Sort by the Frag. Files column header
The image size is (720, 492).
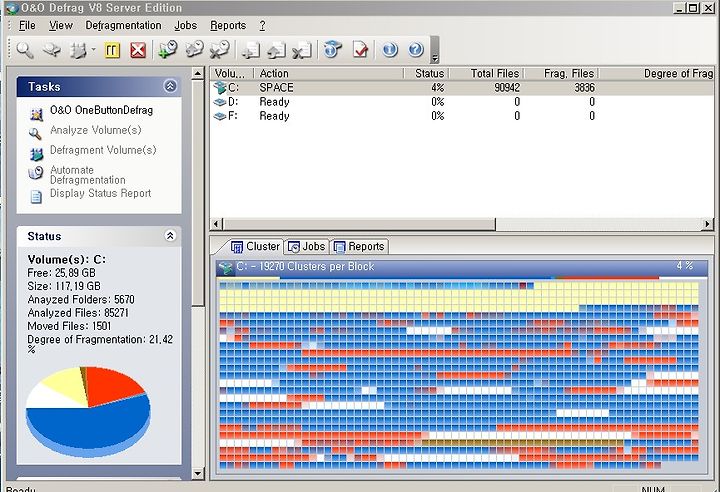coord(561,74)
